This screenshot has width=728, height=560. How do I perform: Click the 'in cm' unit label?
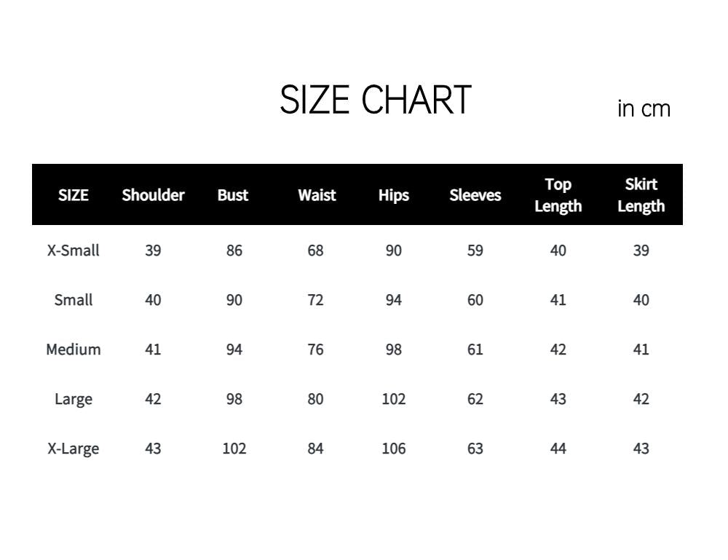coord(644,109)
